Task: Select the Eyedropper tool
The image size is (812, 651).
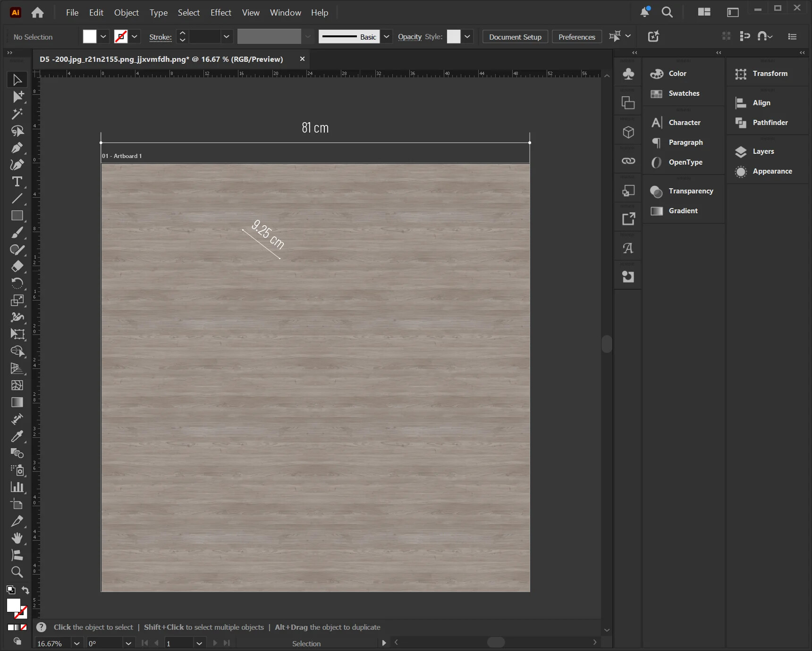Action: click(17, 436)
